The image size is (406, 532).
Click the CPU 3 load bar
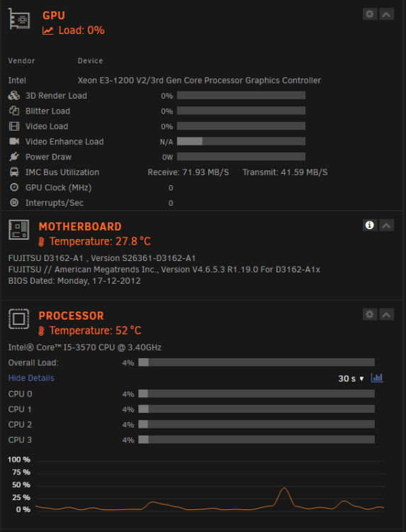point(256,439)
